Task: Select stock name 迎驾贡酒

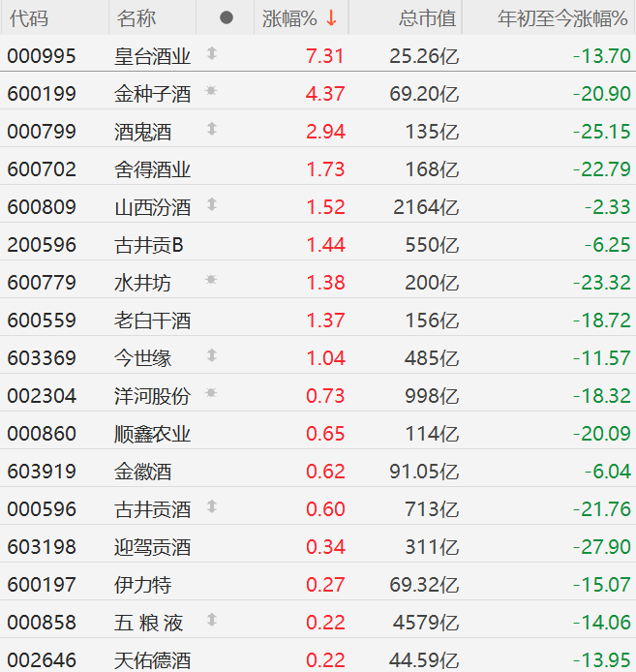Action: [x=153, y=547]
